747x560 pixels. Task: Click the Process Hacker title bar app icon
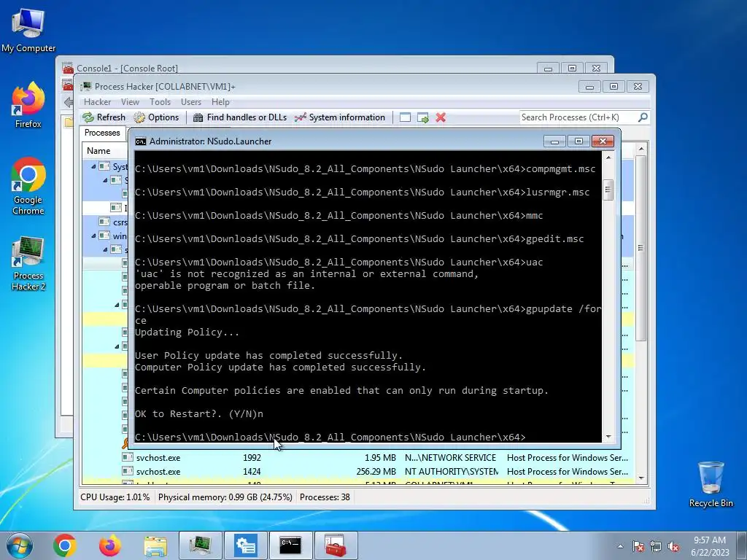86,86
